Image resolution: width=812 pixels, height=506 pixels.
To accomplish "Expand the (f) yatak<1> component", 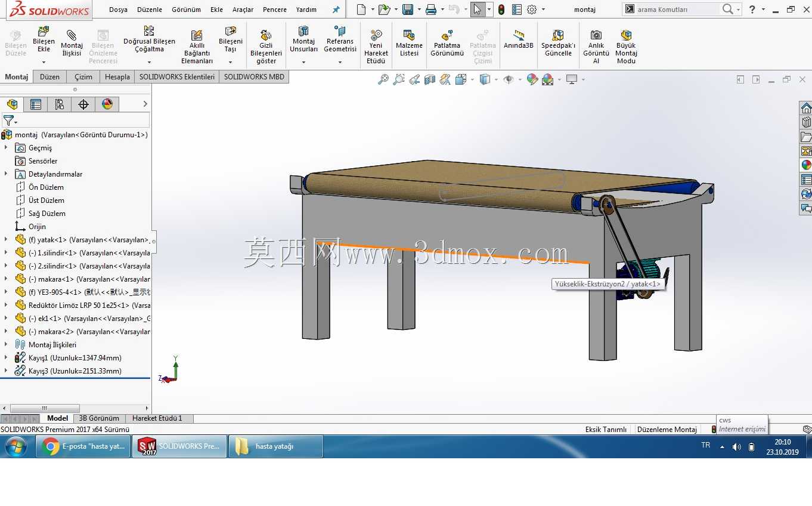I will pyautogui.click(x=6, y=239).
